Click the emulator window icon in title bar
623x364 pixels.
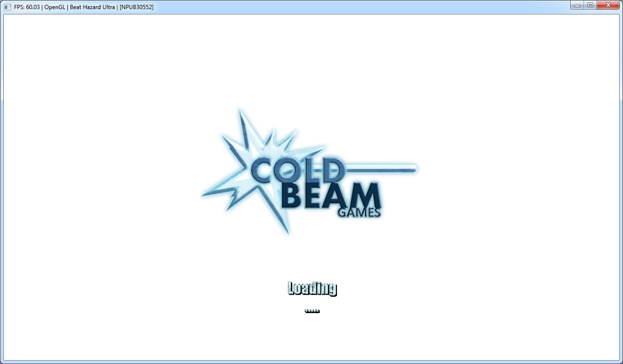[7, 7]
